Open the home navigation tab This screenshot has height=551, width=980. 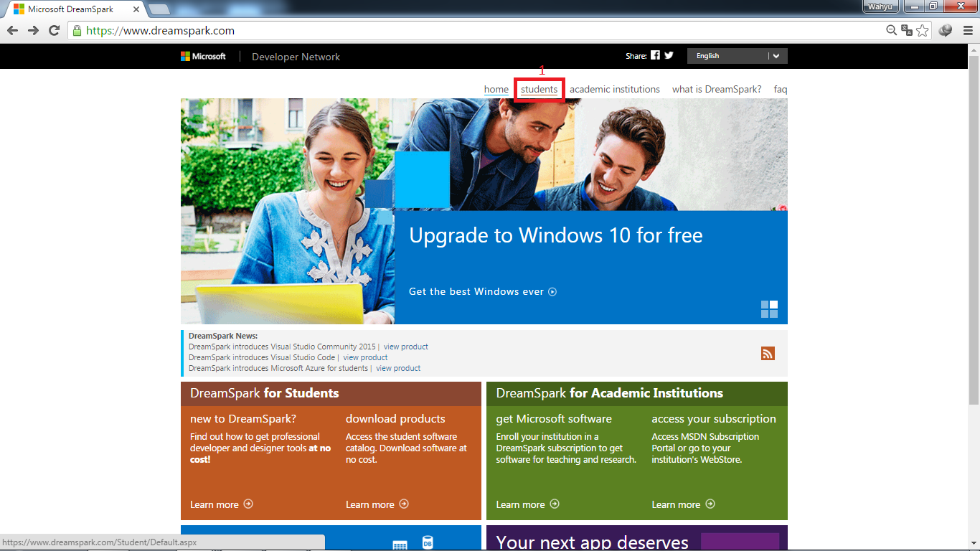(x=496, y=90)
